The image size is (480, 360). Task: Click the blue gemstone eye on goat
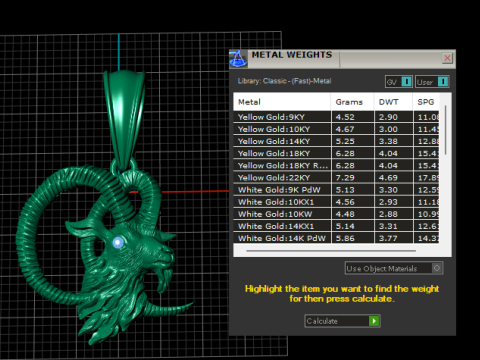click(118, 242)
